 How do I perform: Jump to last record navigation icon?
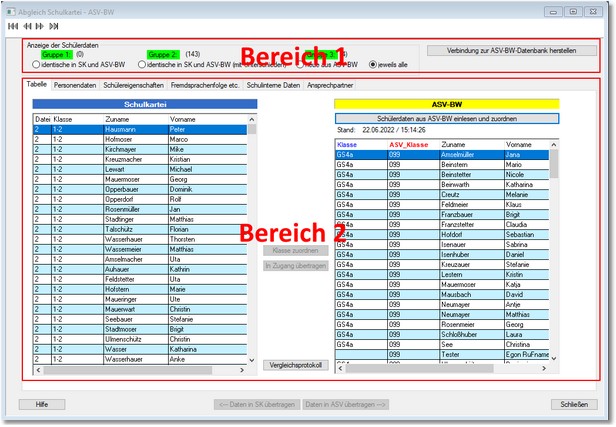(x=54, y=26)
